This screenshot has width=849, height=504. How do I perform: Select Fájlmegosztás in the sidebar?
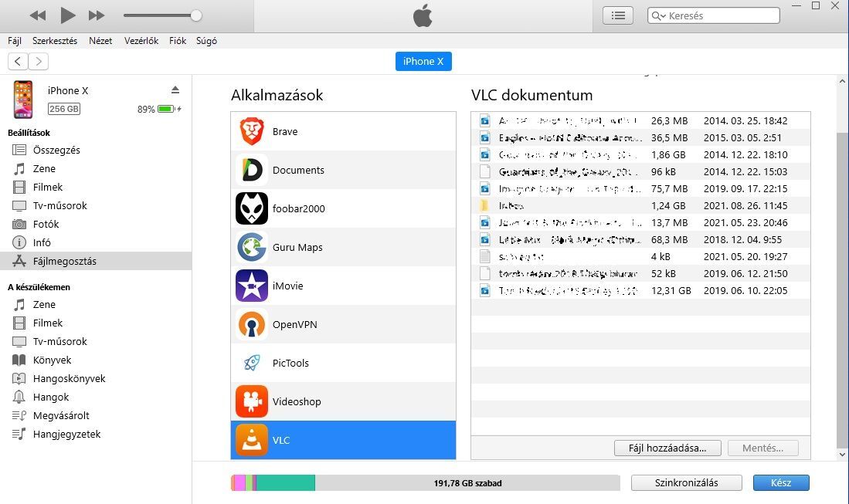click(x=96, y=261)
